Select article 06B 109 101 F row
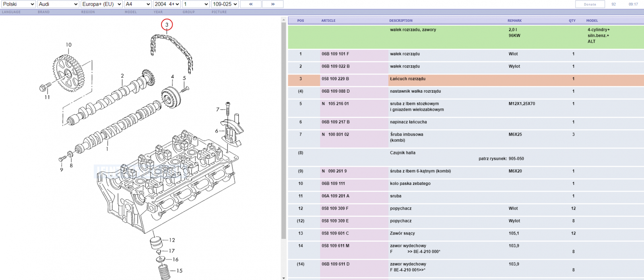Image resolution: width=644 pixels, height=280 pixels. (466, 54)
